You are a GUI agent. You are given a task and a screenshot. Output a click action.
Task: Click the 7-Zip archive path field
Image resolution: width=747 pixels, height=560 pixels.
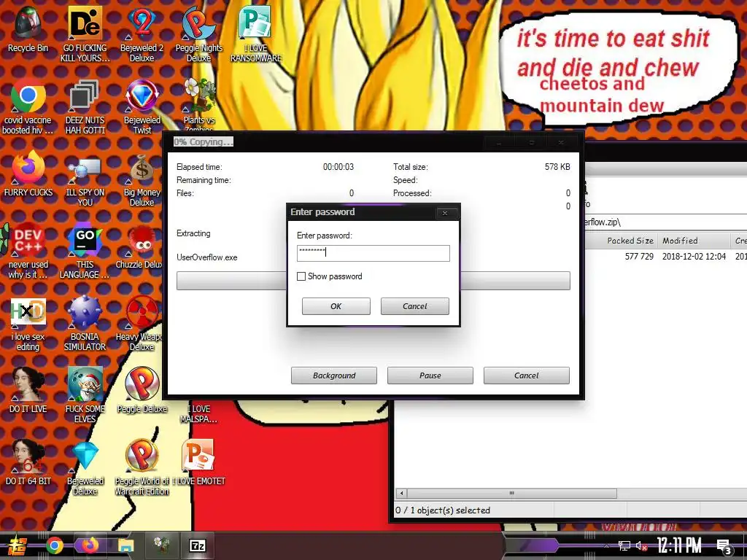[x=666, y=222]
